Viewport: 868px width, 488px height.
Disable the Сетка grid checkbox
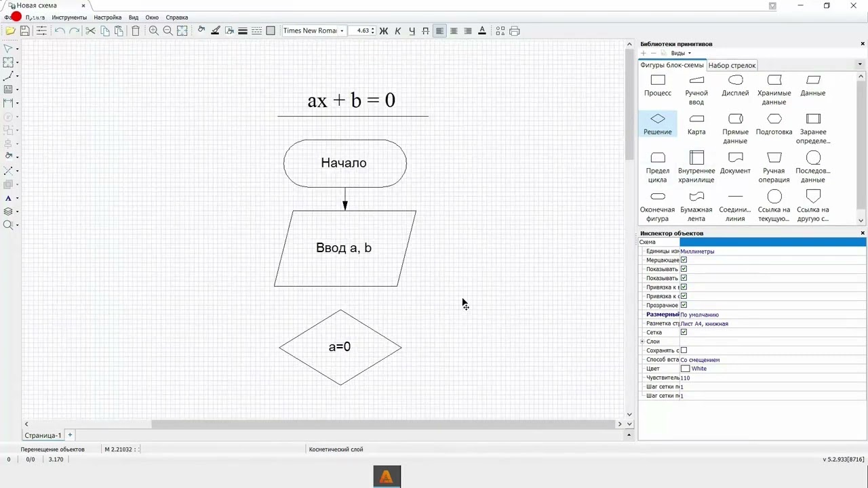point(684,332)
